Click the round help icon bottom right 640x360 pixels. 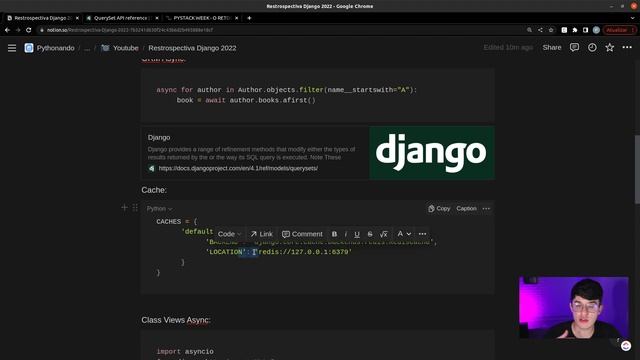pyautogui.click(x=626, y=346)
